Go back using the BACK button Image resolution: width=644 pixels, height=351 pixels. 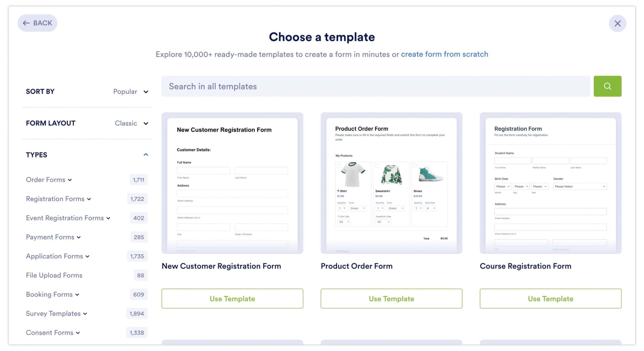tap(37, 23)
